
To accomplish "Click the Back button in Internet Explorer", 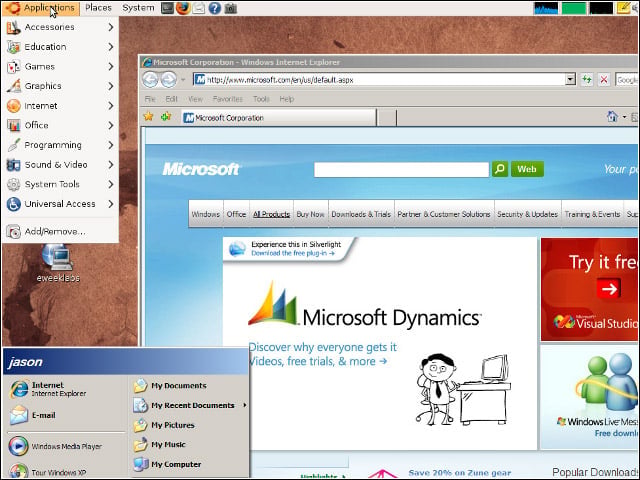I will [x=150, y=80].
